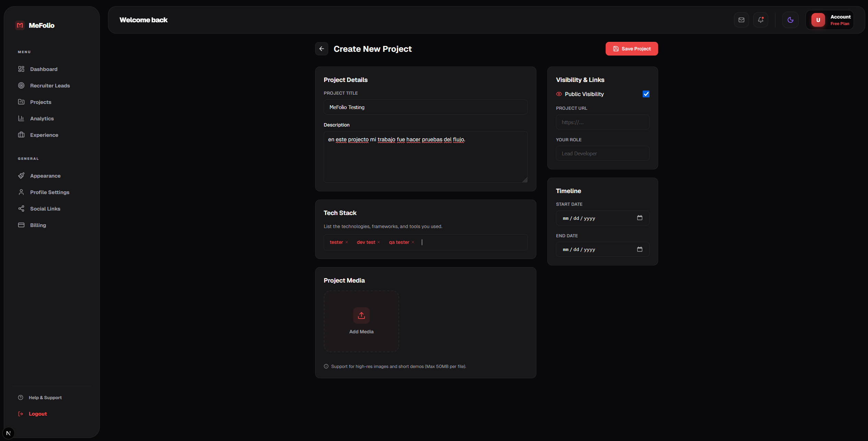
Task: Click the Help & Support question icon
Action: point(21,397)
